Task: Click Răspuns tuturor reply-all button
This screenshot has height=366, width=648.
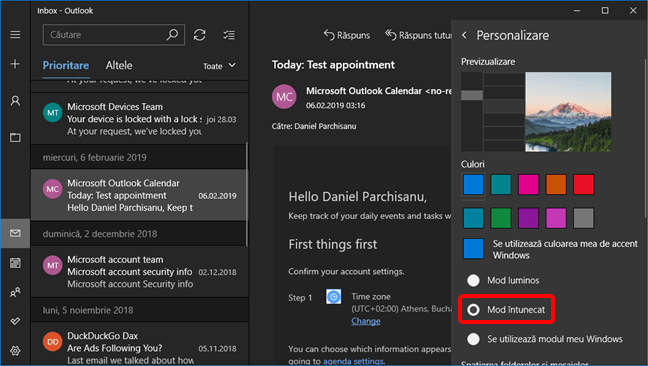Action: point(418,35)
